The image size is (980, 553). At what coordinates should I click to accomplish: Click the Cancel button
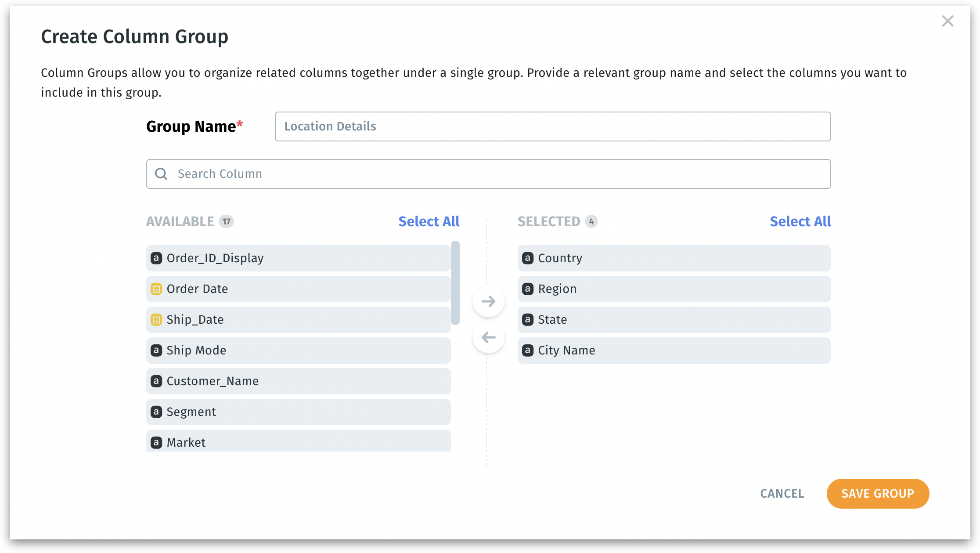[x=782, y=494]
